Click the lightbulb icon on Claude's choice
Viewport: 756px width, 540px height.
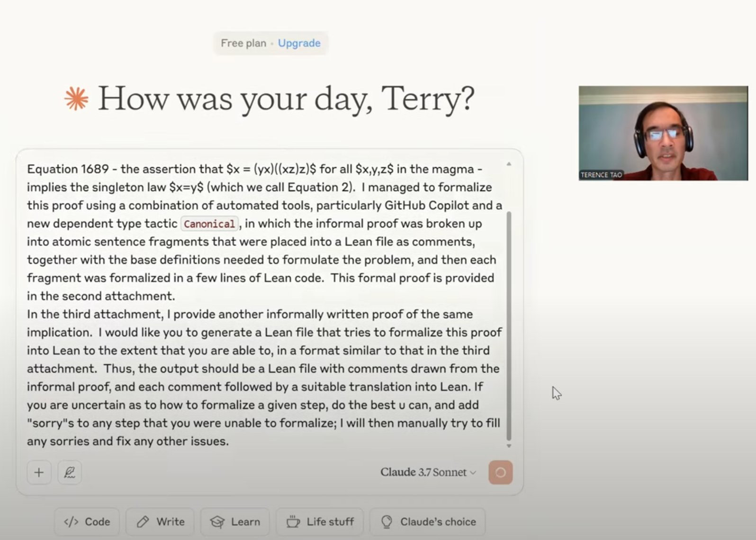(387, 522)
